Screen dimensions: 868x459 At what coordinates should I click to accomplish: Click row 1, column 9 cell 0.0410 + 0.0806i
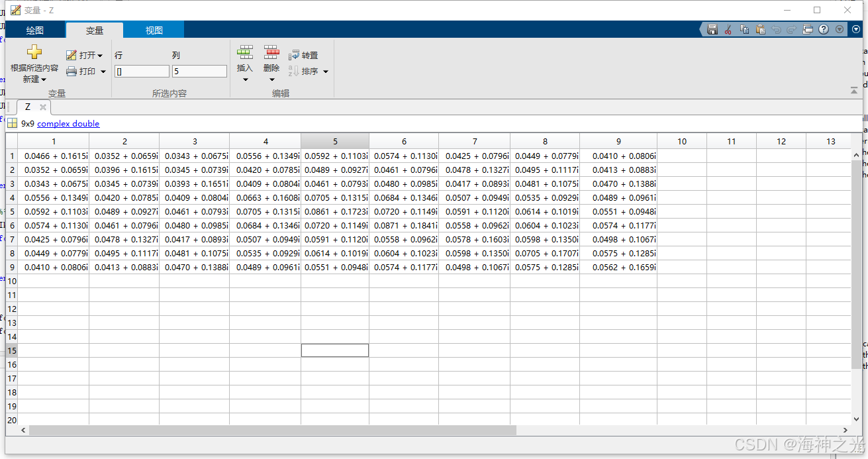tap(618, 156)
